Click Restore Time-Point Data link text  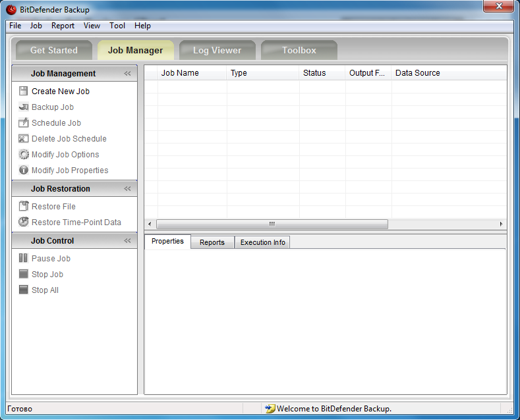click(x=76, y=222)
